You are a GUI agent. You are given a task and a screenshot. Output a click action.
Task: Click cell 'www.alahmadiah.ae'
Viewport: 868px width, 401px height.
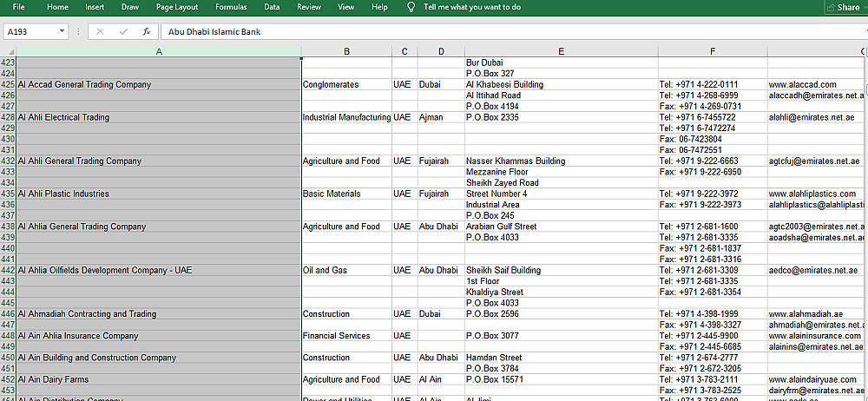(x=817, y=314)
